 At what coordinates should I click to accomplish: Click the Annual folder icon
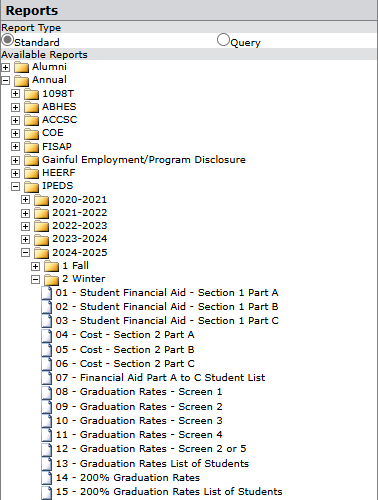22,80
